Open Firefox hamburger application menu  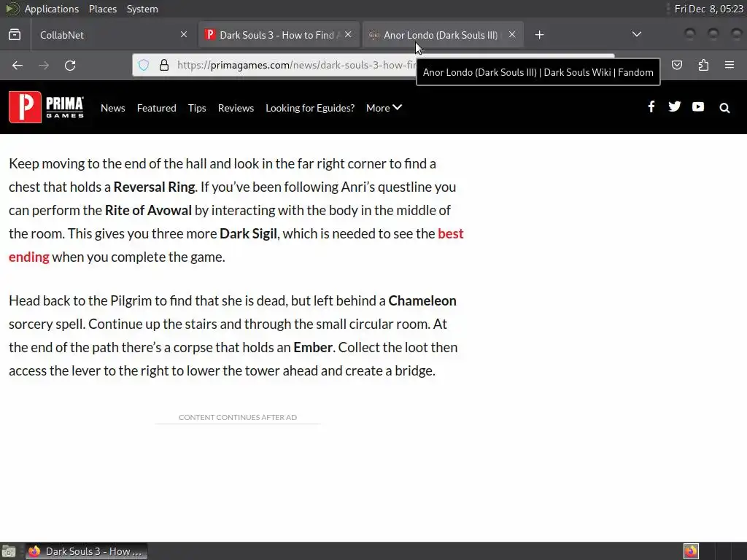[729, 65]
